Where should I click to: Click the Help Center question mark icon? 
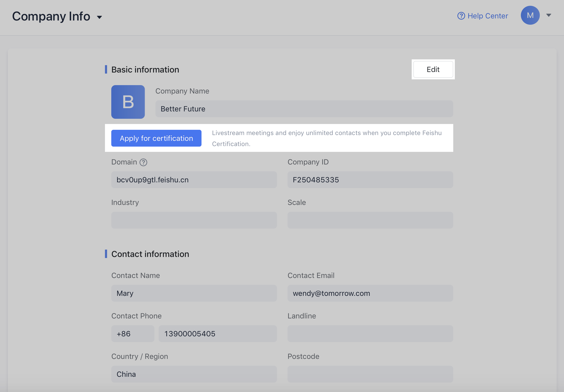pyautogui.click(x=461, y=16)
